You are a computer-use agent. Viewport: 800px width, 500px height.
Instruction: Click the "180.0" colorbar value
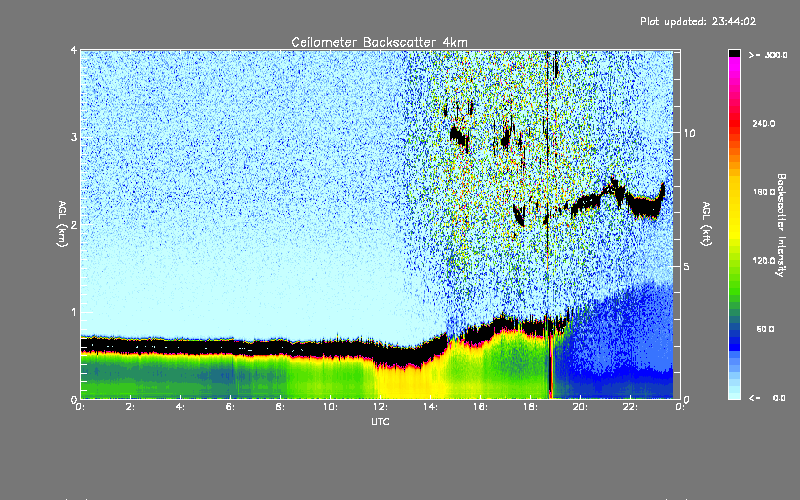pyautogui.click(x=764, y=192)
